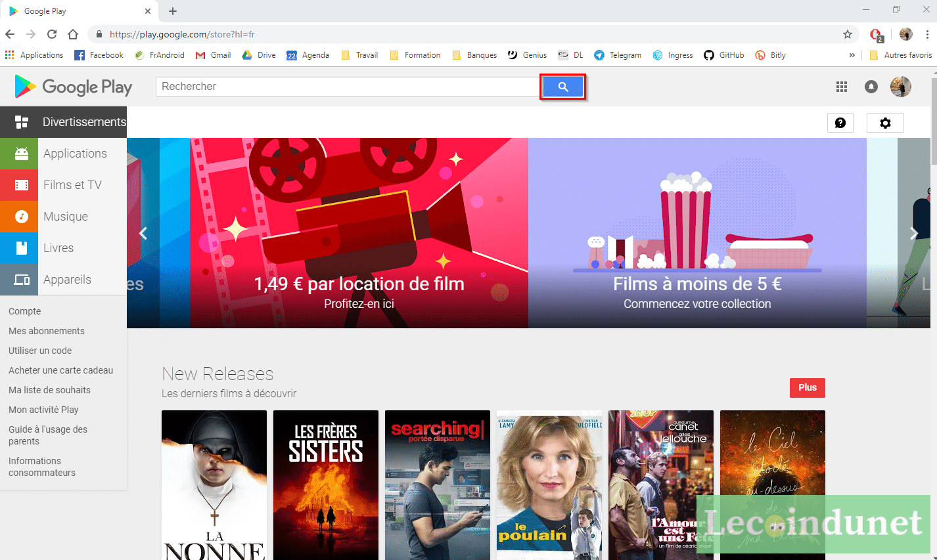Open Guide à l'usage des parents link
Image resolution: width=937 pixels, height=560 pixels.
pos(48,435)
